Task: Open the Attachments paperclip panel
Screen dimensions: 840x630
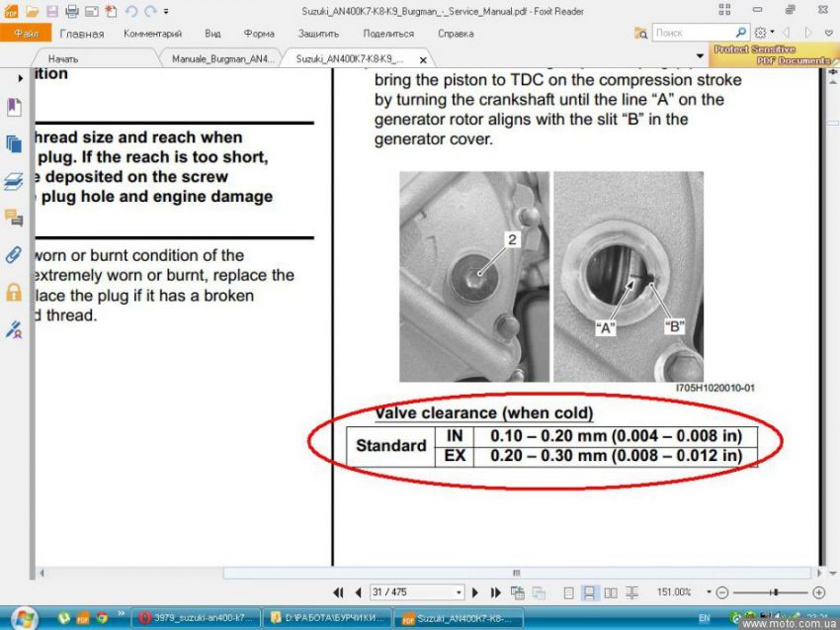Action: 14,254
